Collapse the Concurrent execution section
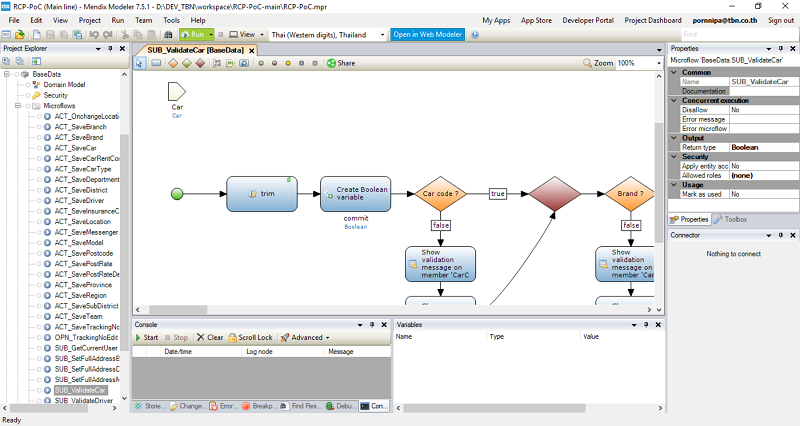Screen dimensions: 800x426 674,101
